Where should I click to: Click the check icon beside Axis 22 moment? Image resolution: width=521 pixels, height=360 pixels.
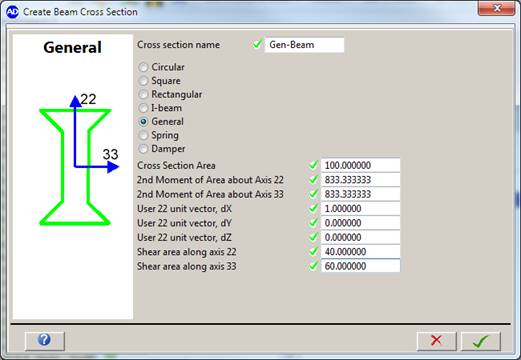tap(313, 179)
